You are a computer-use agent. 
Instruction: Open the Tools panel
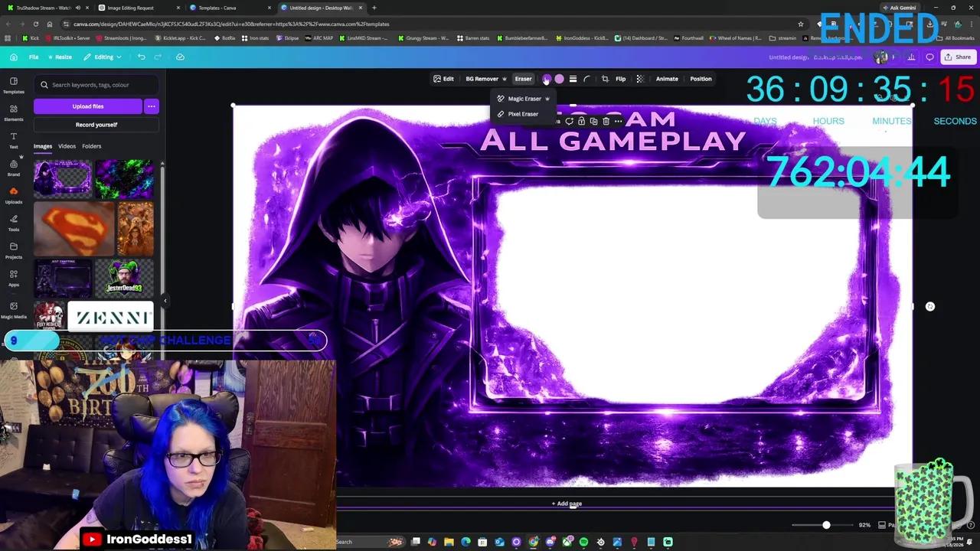coord(13,223)
